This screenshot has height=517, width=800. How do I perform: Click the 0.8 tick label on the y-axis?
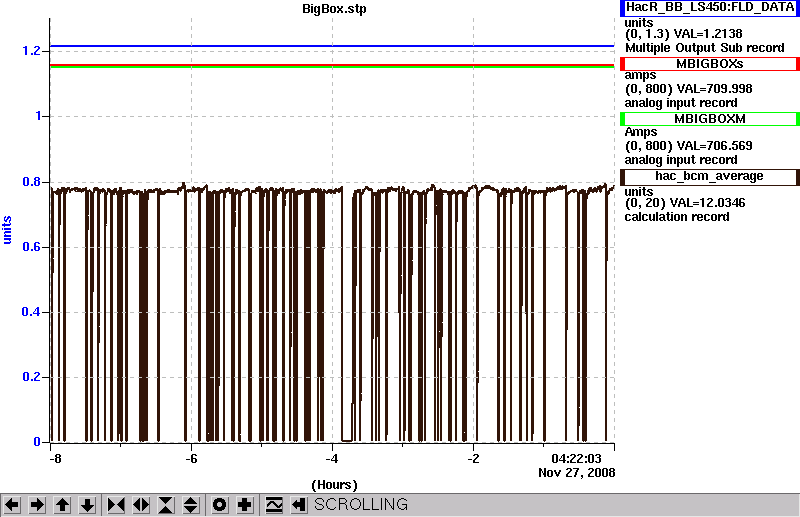pos(31,182)
